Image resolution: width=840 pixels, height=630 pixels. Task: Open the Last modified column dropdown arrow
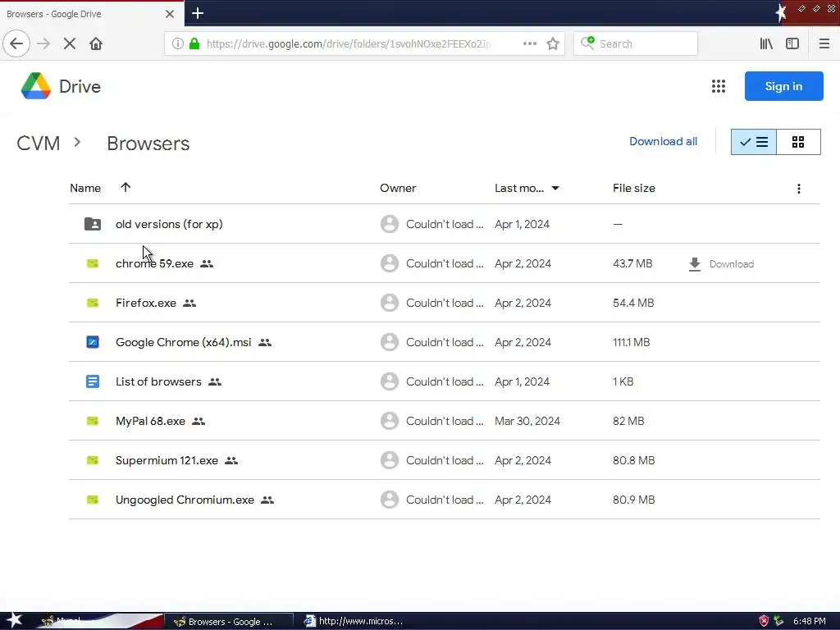[555, 188]
